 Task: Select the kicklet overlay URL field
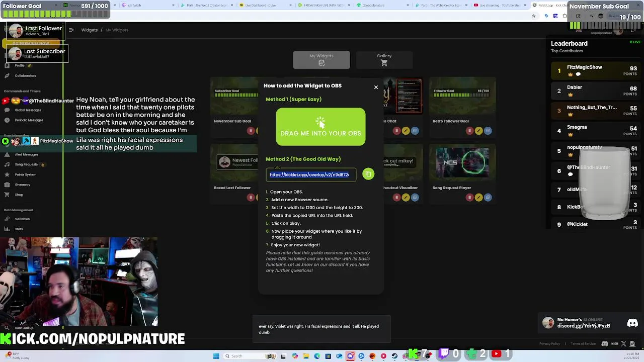point(311,174)
